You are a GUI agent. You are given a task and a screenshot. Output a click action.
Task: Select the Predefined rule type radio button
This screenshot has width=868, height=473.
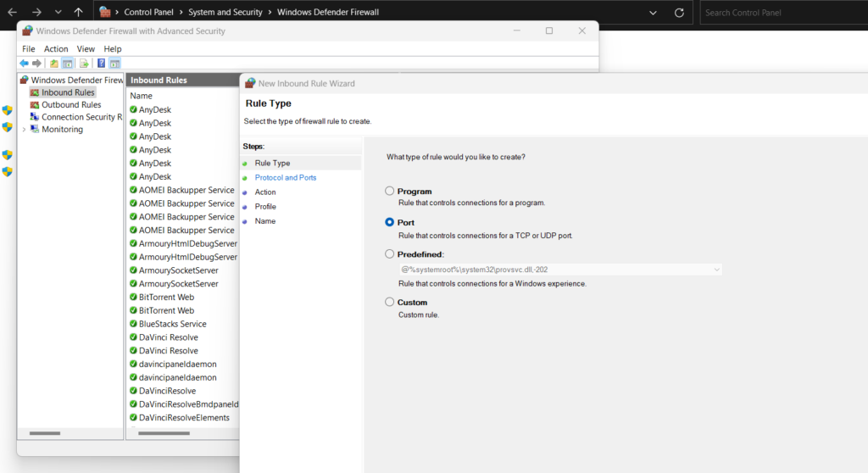point(390,253)
